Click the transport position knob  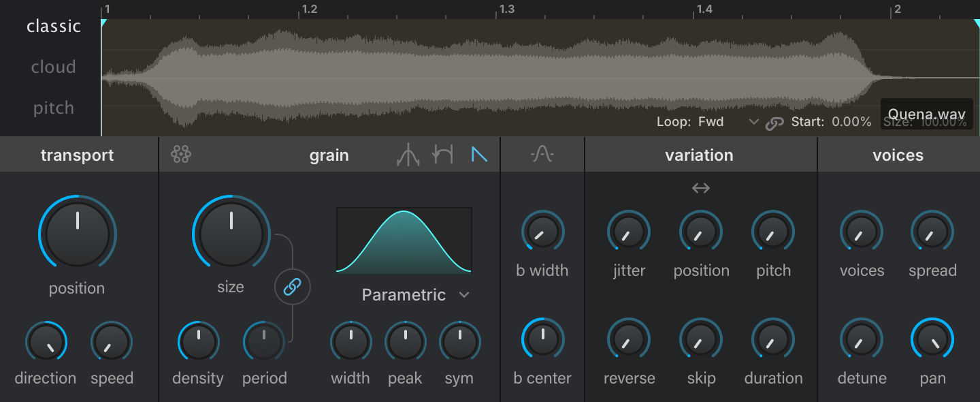tap(78, 234)
